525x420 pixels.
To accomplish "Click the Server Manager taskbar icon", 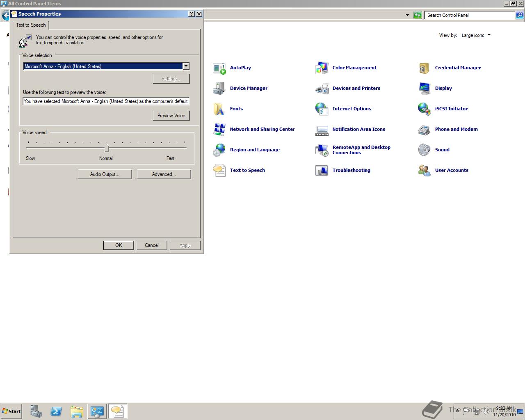I will (x=36, y=411).
